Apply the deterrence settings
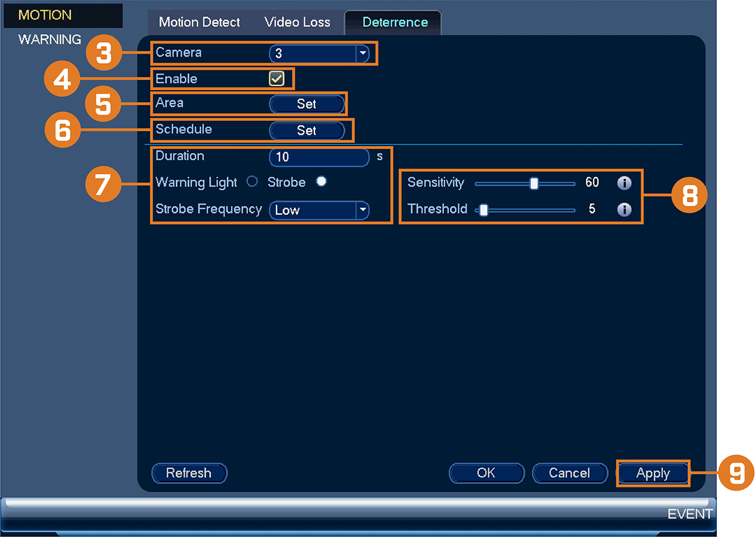The image size is (756, 537). pos(653,473)
